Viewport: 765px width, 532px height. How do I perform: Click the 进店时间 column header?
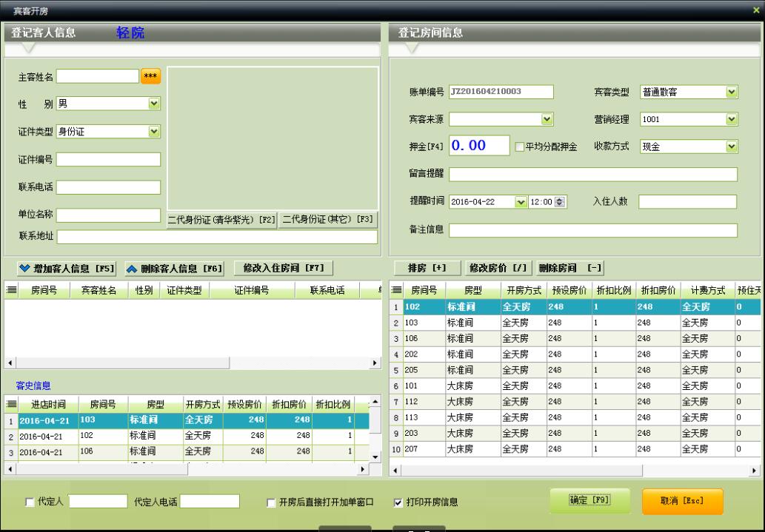[x=49, y=404]
